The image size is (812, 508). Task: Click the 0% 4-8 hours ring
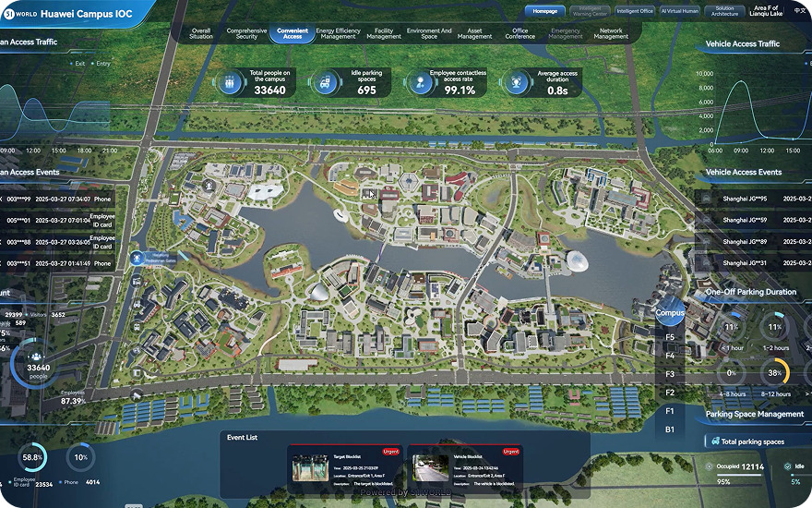tap(731, 372)
